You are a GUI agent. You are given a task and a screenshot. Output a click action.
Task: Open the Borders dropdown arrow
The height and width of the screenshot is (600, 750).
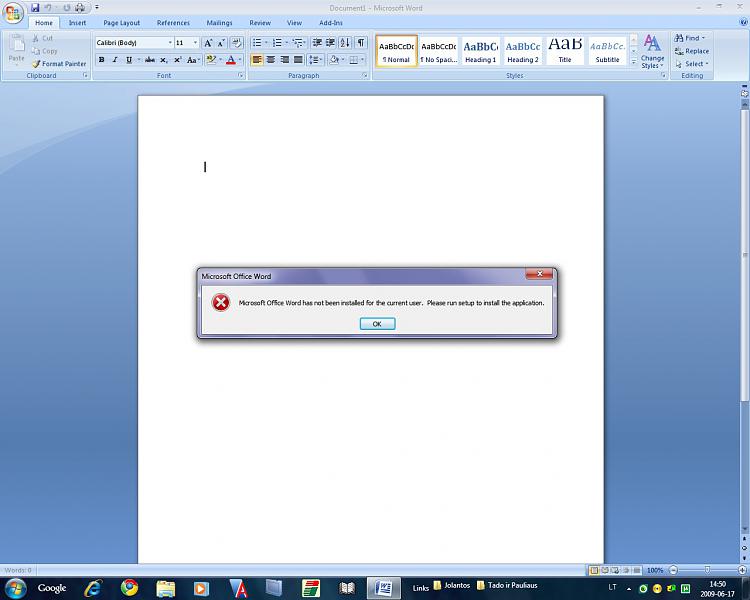(x=363, y=60)
